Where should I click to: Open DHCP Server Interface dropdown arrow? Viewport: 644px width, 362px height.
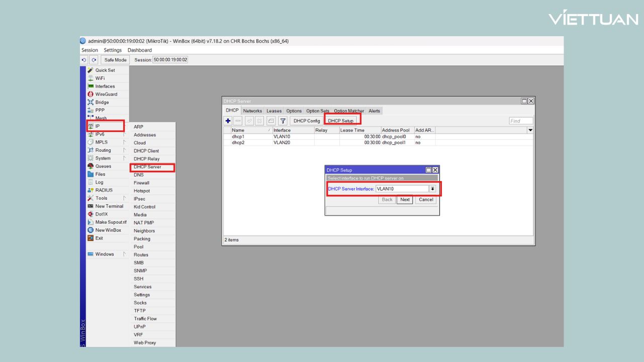(432, 189)
